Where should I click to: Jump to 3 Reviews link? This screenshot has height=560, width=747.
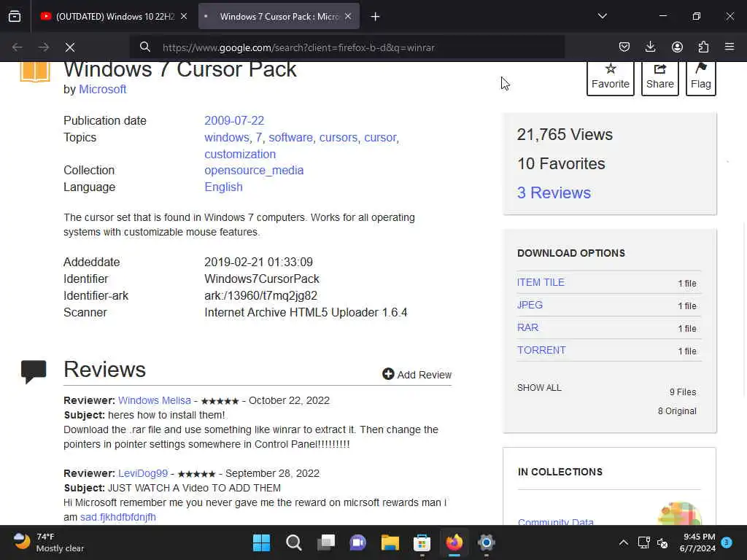pyautogui.click(x=554, y=192)
